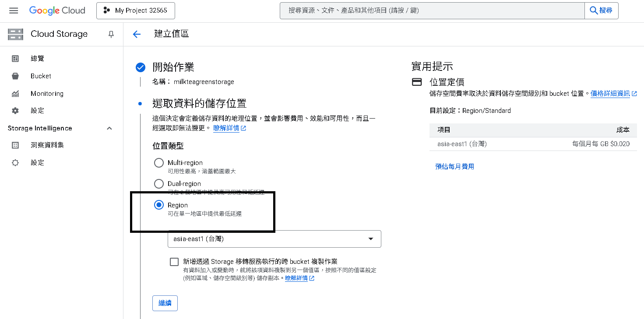The image size is (644, 319).
Task: Select the Region radio button
Action: coord(159,205)
